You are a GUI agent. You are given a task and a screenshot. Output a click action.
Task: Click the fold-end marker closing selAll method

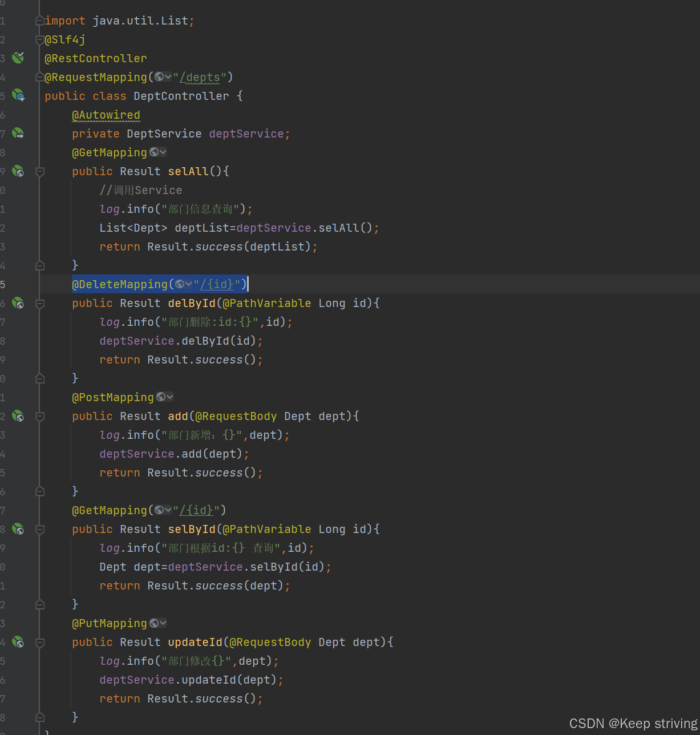40,265
